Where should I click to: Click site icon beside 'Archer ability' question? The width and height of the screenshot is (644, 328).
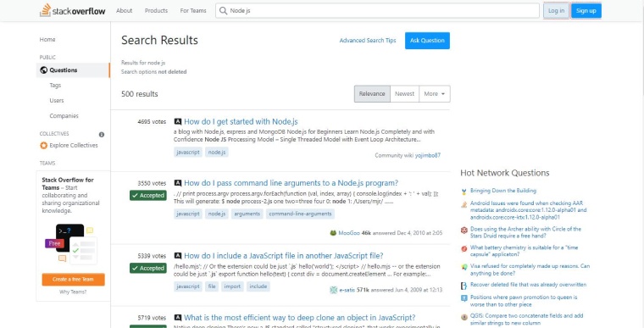pos(464,231)
